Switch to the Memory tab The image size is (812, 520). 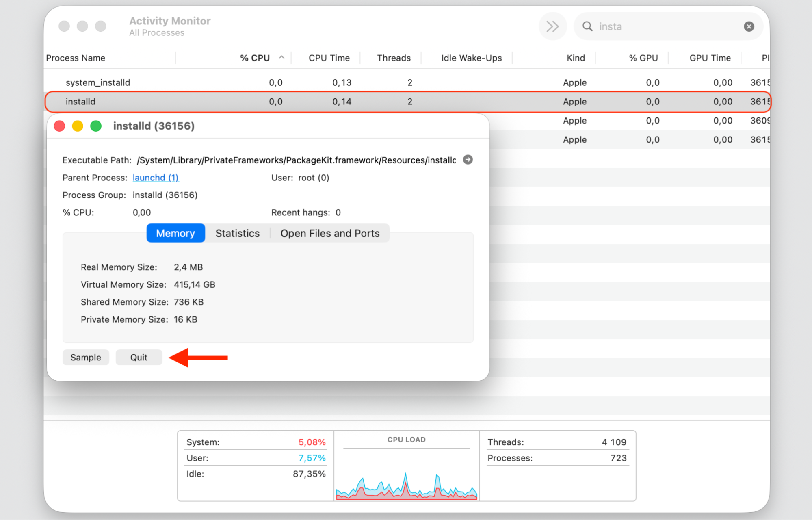click(x=175, y=233)
